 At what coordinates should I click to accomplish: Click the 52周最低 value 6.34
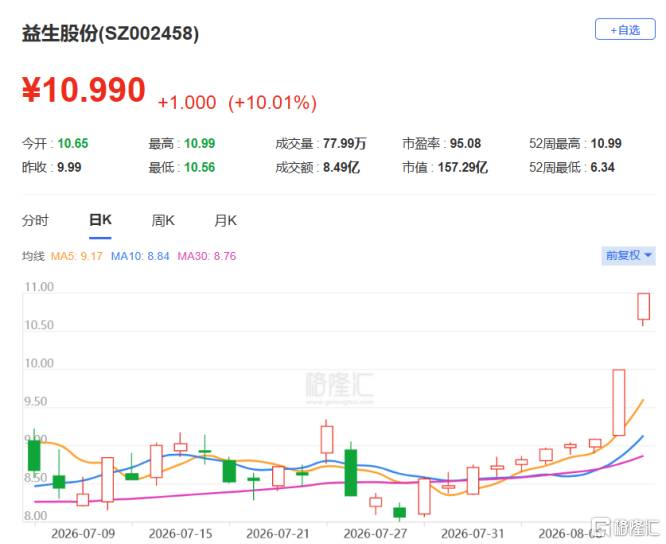coord(603,167)
